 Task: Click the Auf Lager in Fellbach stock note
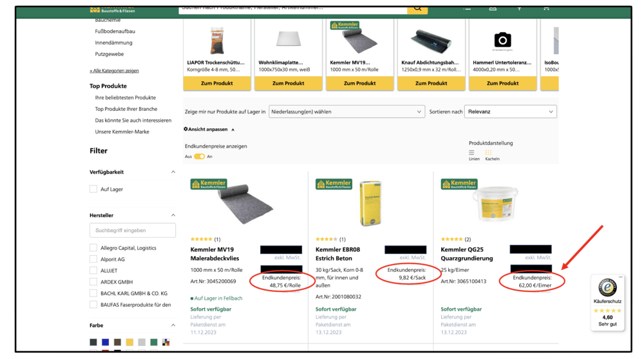tap(216, 298)
